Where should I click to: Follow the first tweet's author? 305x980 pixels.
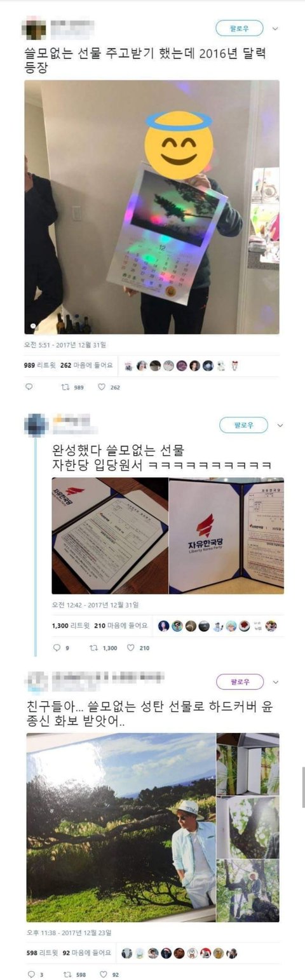click(239, 28)
